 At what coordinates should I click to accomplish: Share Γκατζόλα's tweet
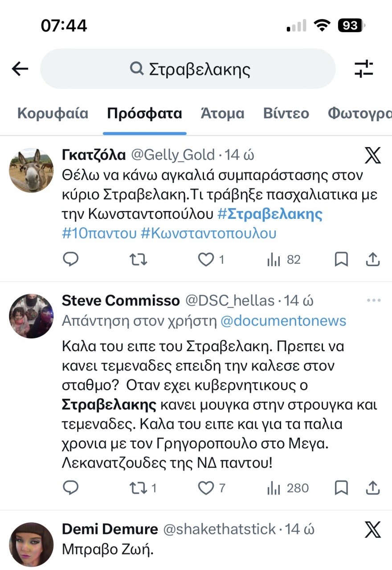pyautogui.click(x=372, y=259)
